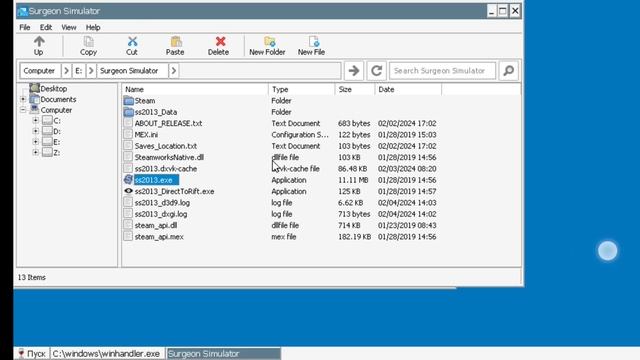Click the E: drive label in tree
640x360 pixels.
point(57,142)
